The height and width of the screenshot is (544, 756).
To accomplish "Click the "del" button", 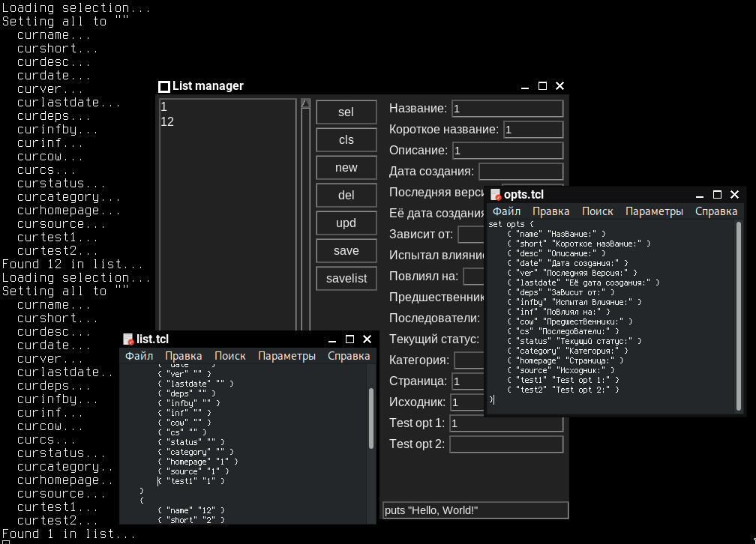I will [x=346, y=195].
